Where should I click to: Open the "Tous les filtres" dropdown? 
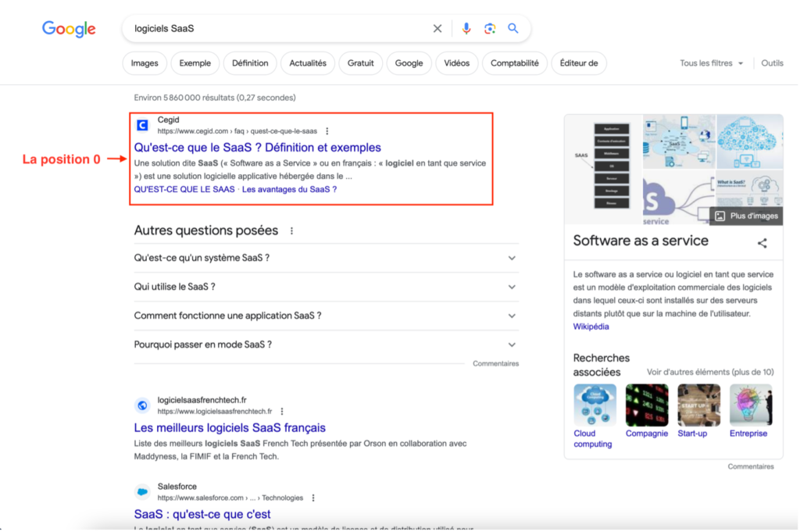click(711, 63)
